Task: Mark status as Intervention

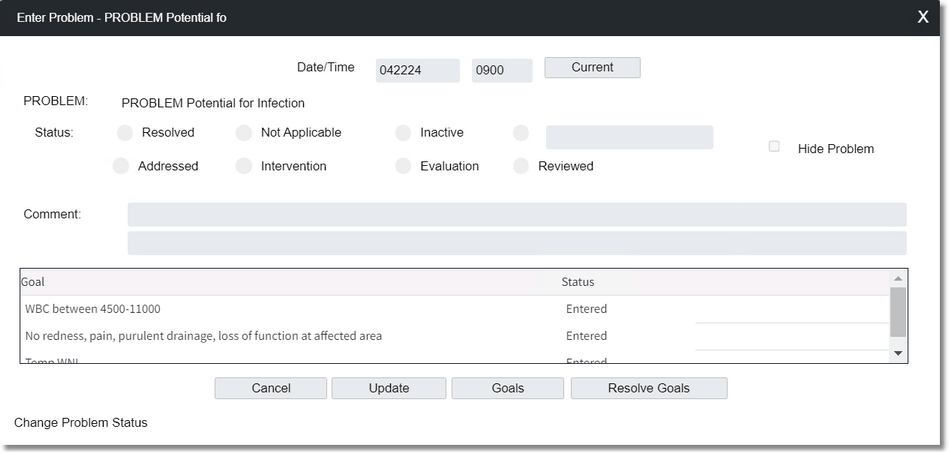Action: [244, 166]
